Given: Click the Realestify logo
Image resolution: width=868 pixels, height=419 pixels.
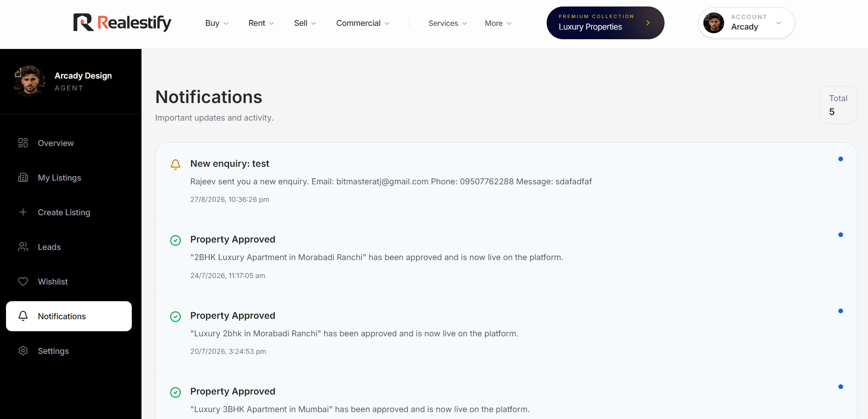Looking at the screenshot, I should pyautogui.click(x=122, y=23).
